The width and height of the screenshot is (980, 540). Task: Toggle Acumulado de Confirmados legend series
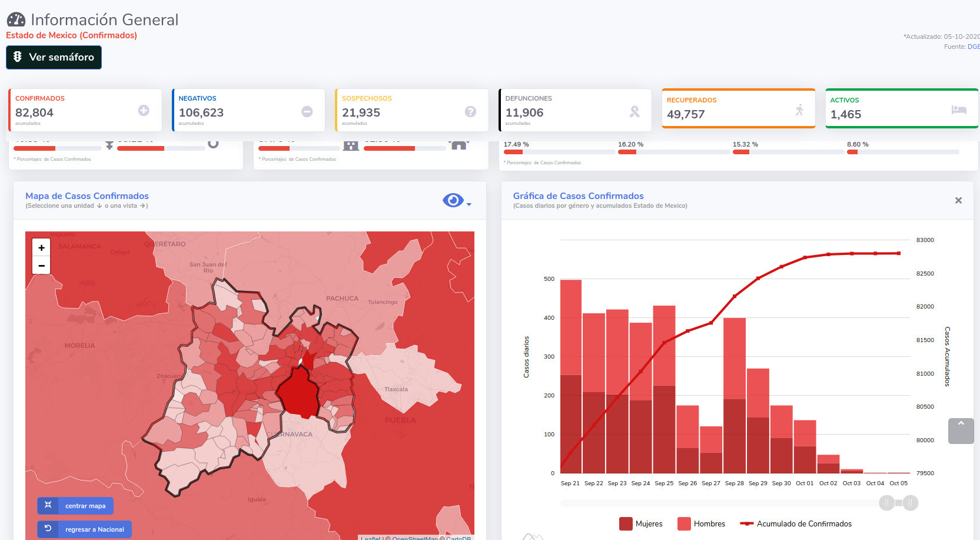click(x=796, y=524)
